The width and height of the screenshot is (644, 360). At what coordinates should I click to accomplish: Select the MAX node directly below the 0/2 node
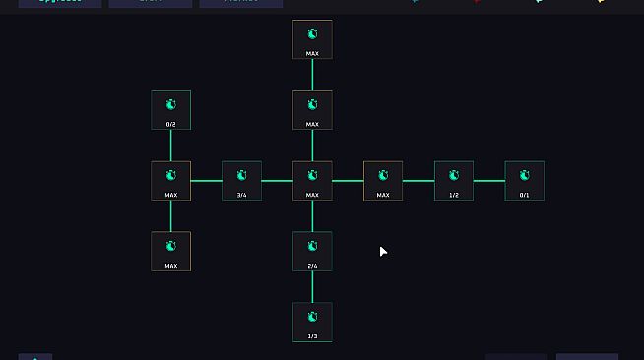[171, 181]
